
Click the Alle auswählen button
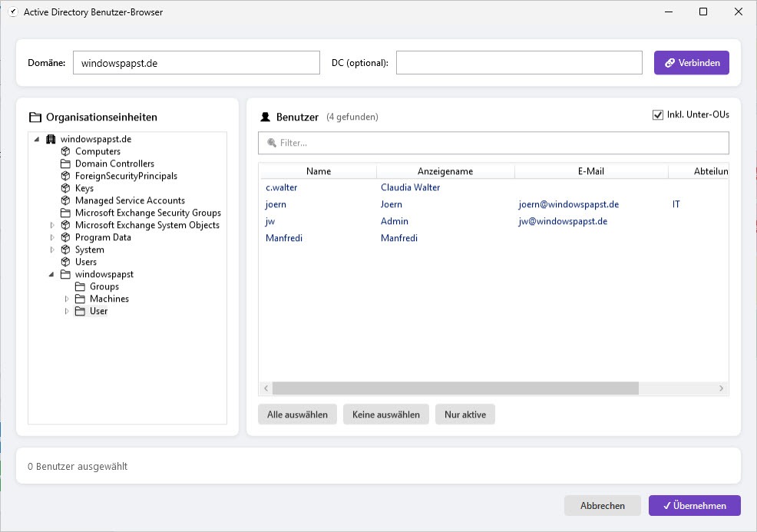(297, 415)
